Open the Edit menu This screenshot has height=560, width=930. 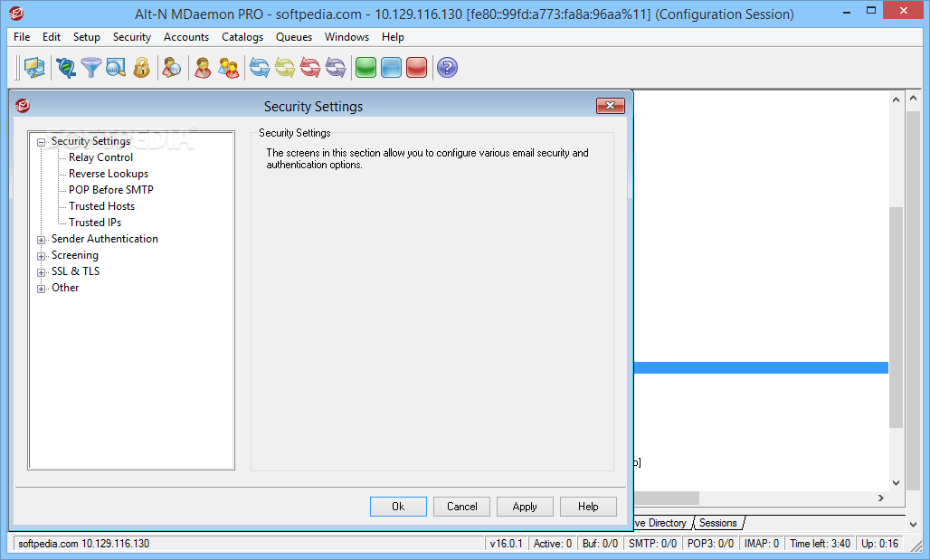[52, 37]
